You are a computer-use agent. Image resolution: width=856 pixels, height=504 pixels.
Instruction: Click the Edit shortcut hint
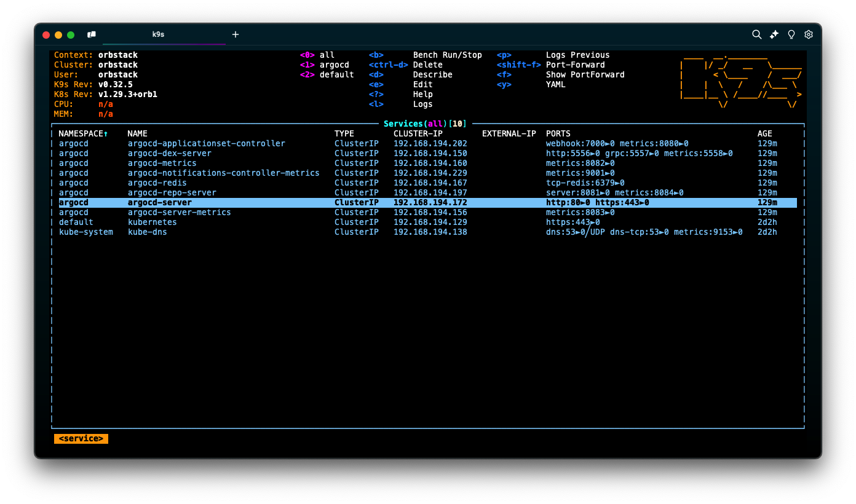pyautogui.click(x=423, y=84)
